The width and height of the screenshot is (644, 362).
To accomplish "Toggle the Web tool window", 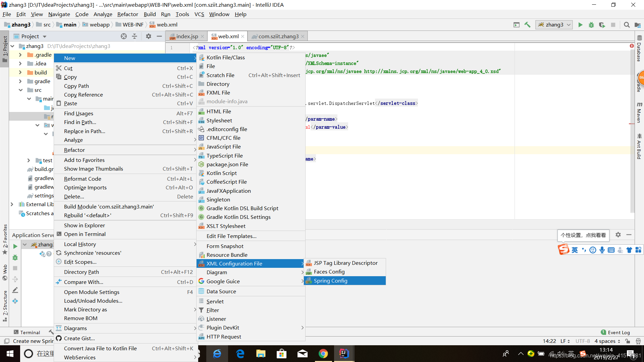I will click(x=5, y=273).
